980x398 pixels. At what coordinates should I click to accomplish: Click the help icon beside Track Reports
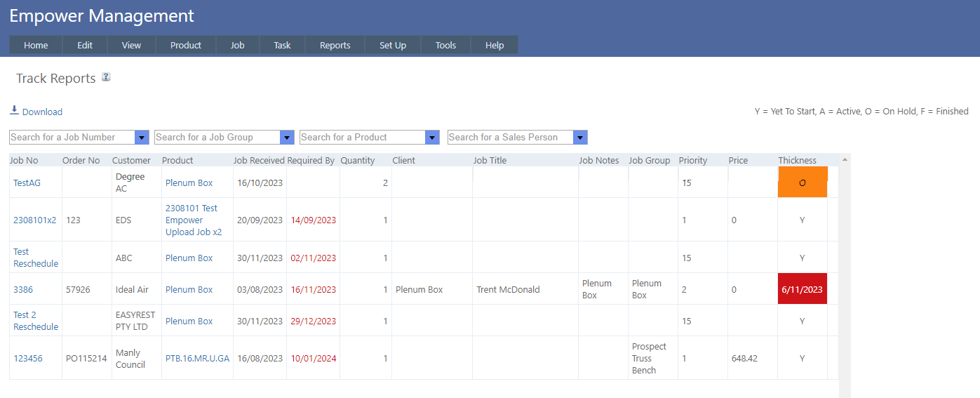point(106,77)
